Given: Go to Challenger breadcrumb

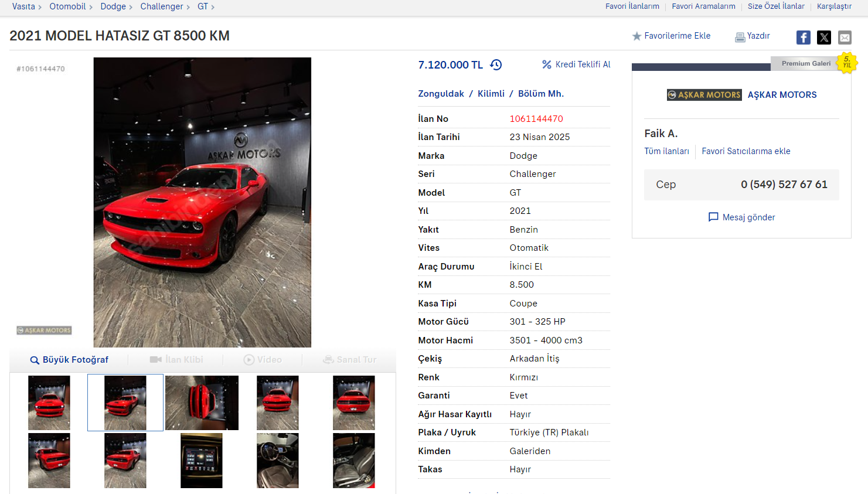Looking at the screenshot, I should pyautogui.click(x=162, y=6).
